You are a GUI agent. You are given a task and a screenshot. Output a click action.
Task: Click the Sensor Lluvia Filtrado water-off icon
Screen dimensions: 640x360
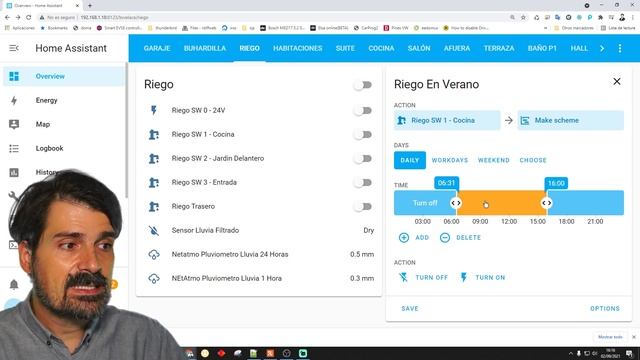[154, 231]
